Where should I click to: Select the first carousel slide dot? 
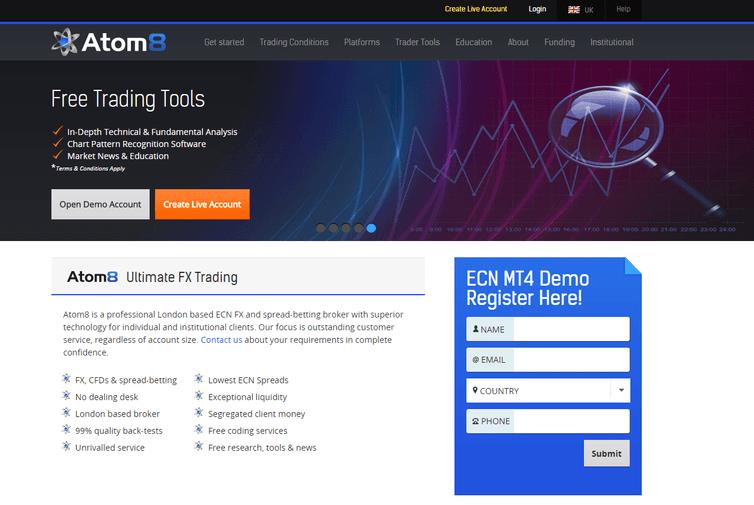click(321, 228)
